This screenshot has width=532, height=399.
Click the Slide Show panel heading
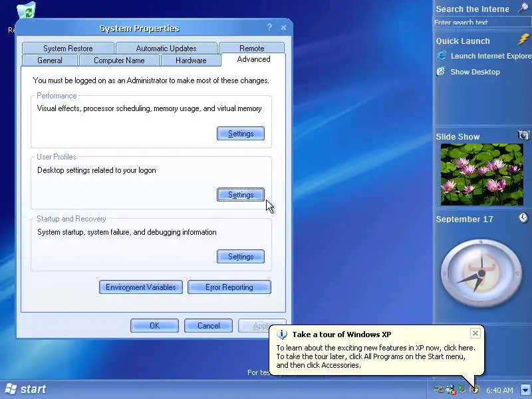[458, 137]
